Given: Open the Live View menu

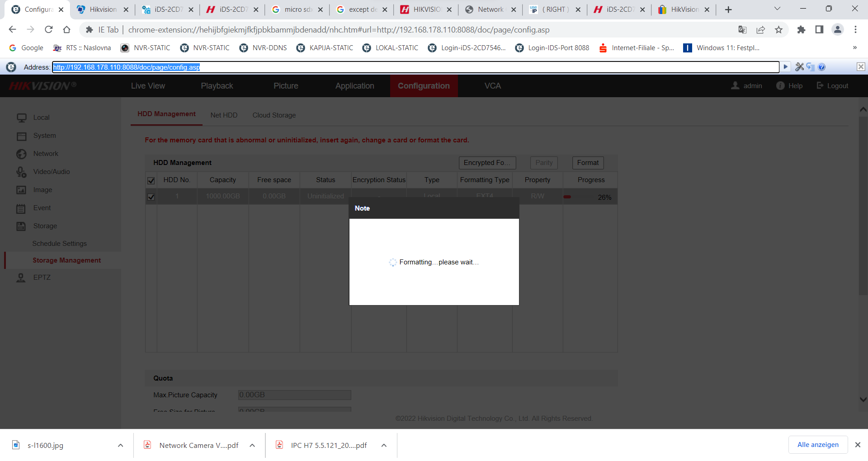Looking at the screenshot, I should pyautogui.click(x=148, y=86).
